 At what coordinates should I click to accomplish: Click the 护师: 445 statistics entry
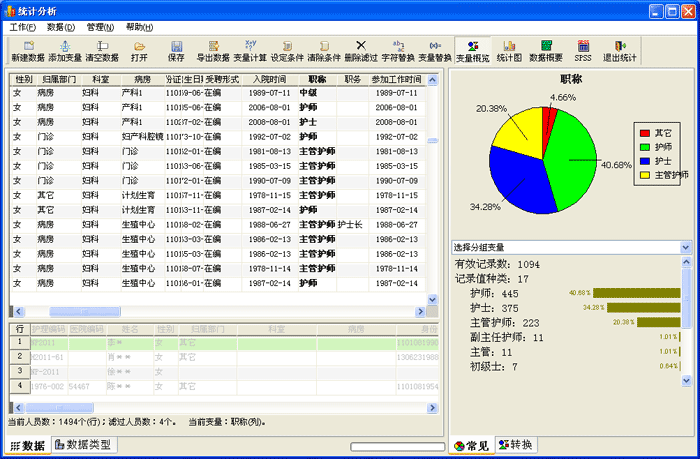click(x=494, y=293)
